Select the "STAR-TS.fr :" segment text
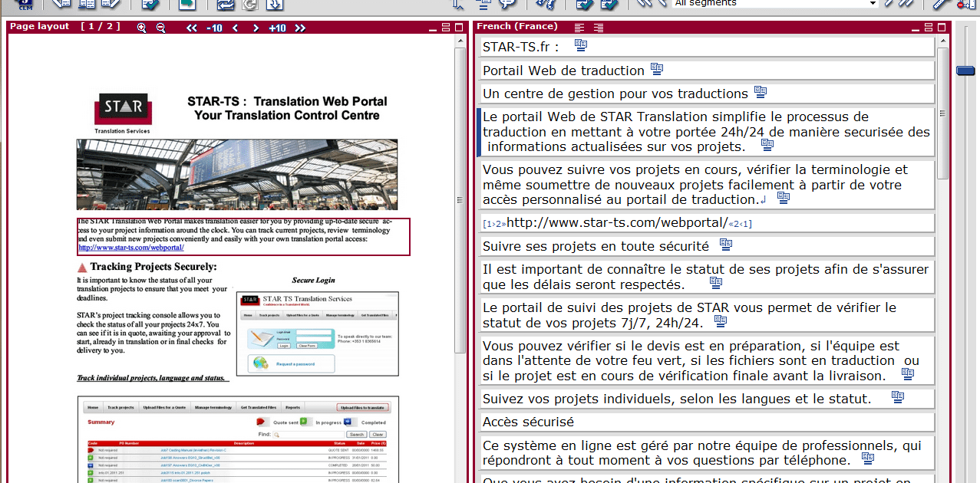Image resolution: width=980 pixels, height=483 pixels. pos(520,47)
